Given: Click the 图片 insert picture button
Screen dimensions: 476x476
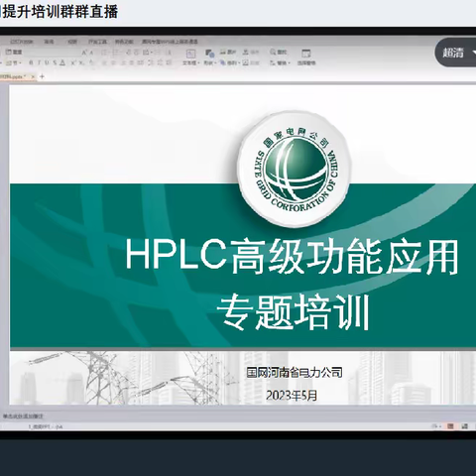Looking at the screenshot, I should 228,52.
